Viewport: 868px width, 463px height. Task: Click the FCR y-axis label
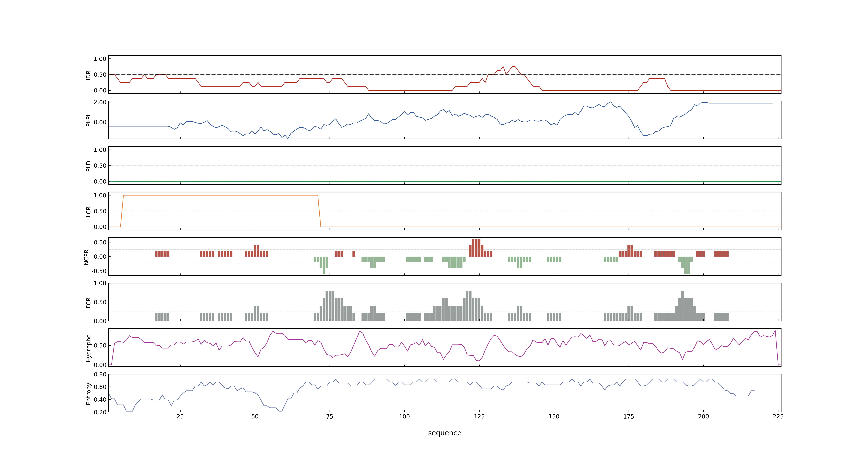click(x=88, y=302)
